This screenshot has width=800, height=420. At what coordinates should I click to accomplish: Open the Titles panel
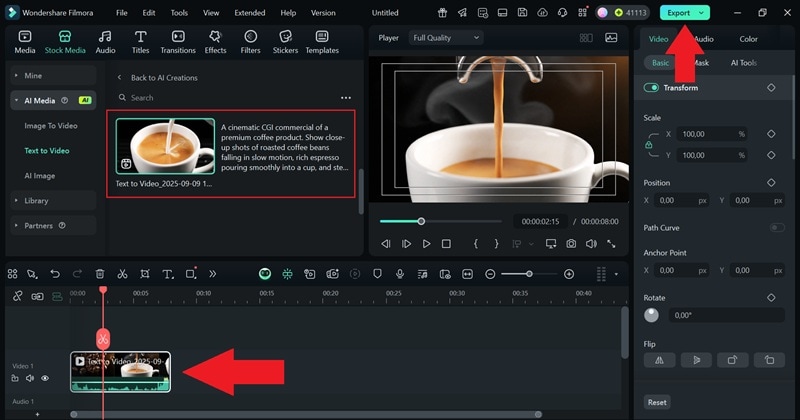140,42
